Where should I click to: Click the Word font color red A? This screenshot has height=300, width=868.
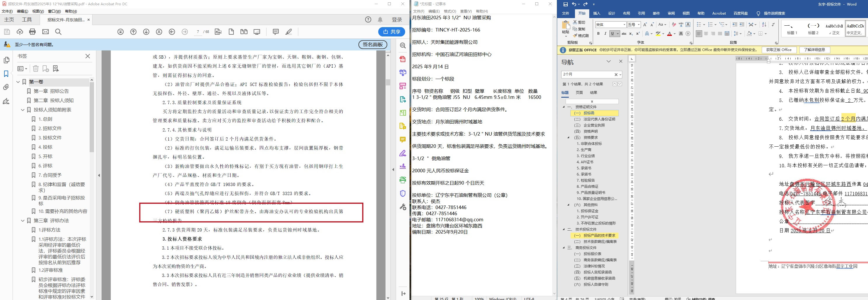(x=669, y=34)
